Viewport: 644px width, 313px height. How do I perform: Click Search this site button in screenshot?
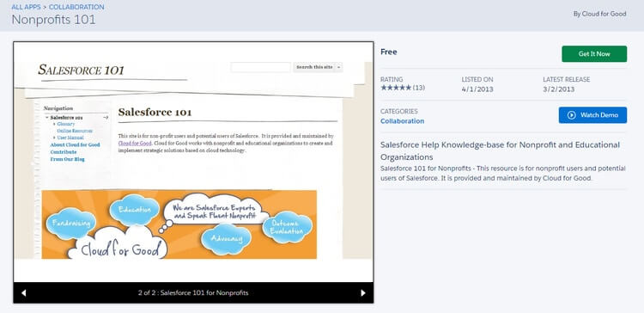pyautogui.click(x=314, y=67)
